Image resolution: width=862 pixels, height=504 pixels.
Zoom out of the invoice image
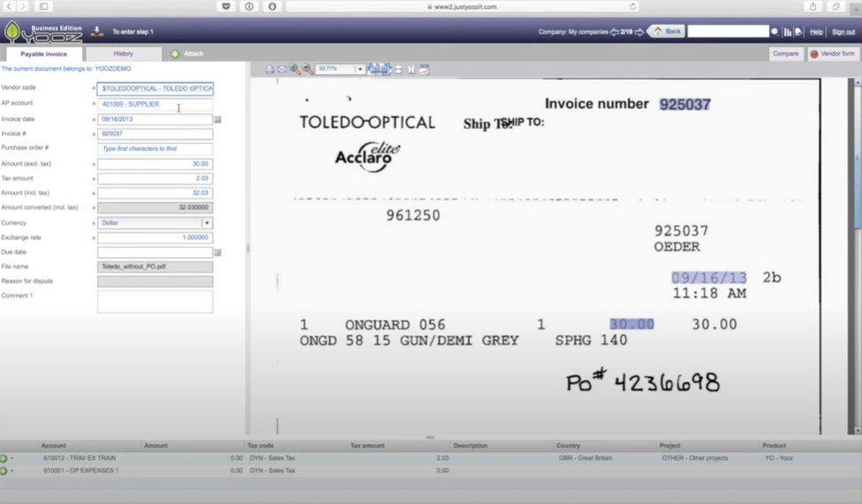(x=308, y=69)
